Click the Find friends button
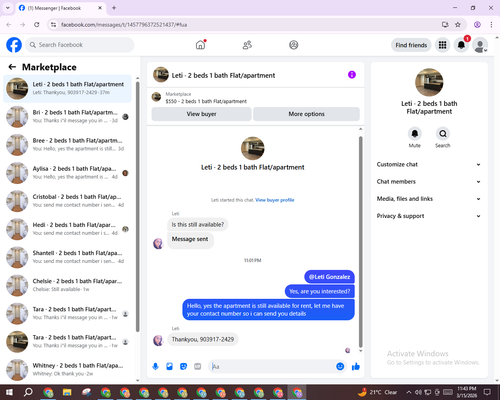The height and width of the screenshot is (400, 500). pos(411,45)
